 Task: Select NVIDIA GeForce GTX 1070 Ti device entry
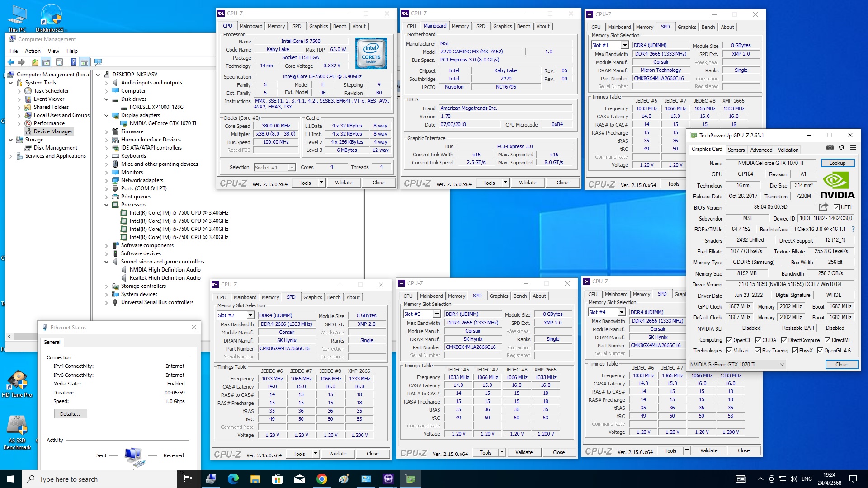[x=163, y=123]
